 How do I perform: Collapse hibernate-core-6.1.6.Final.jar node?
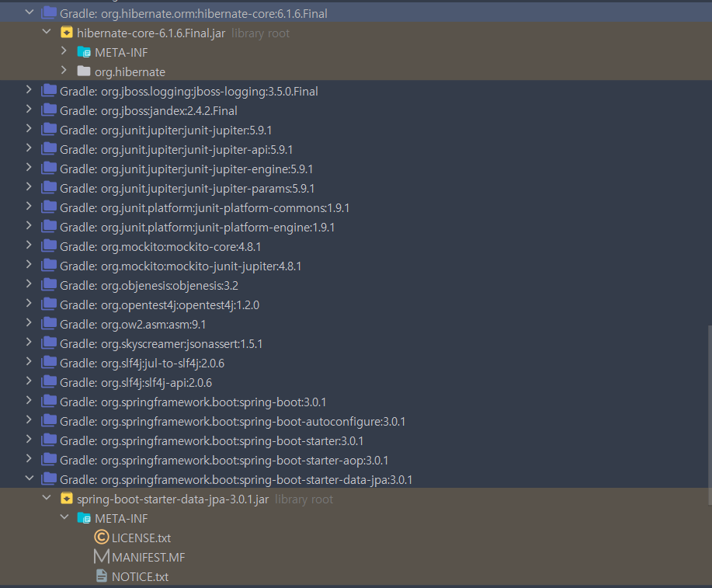(47, 32)
